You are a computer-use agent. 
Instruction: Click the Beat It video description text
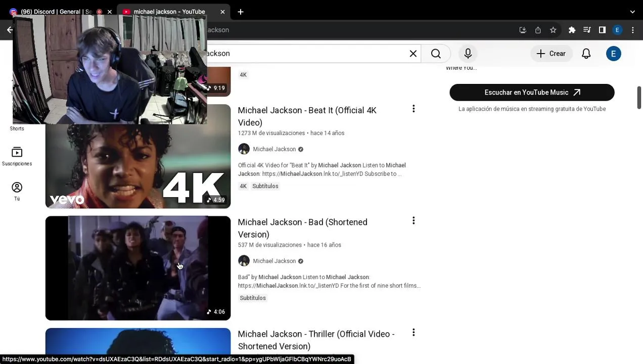(x=322, y=169)
